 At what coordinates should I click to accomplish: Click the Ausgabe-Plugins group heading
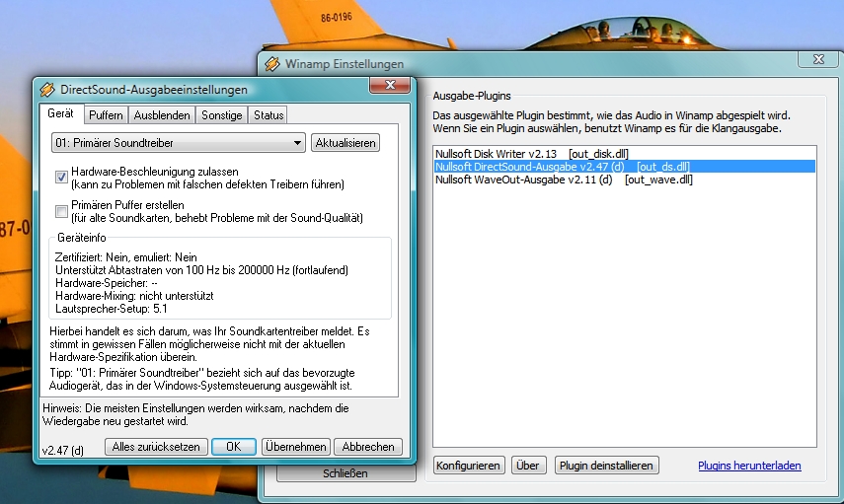[472, 96]
